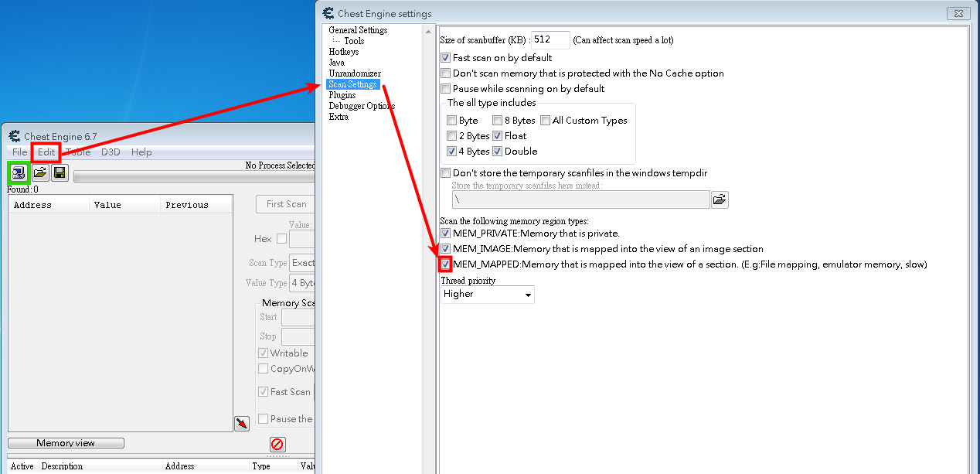Open the Help menu
This screenshot has width=980, height=474.
pos(141,152)
